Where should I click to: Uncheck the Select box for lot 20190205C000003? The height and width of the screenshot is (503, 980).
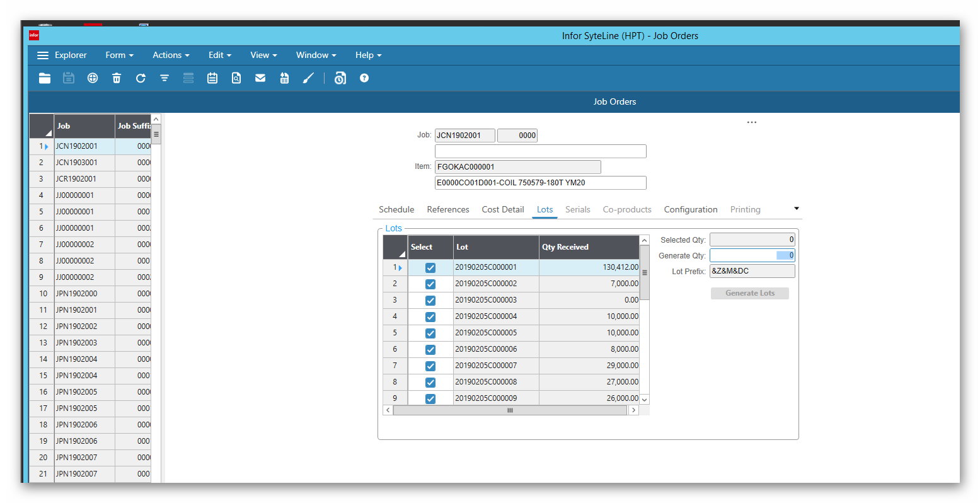point(430,300)
